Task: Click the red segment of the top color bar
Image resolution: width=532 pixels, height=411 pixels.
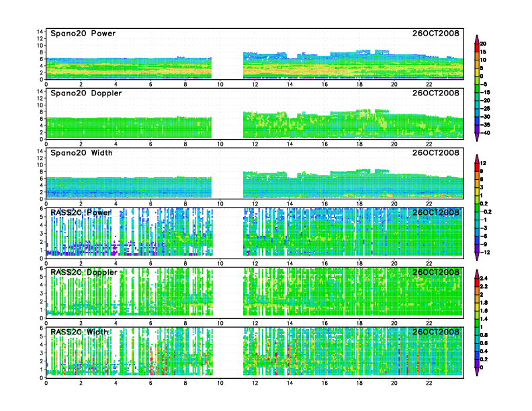Action: pyautogui.click(x=477, y=48)
